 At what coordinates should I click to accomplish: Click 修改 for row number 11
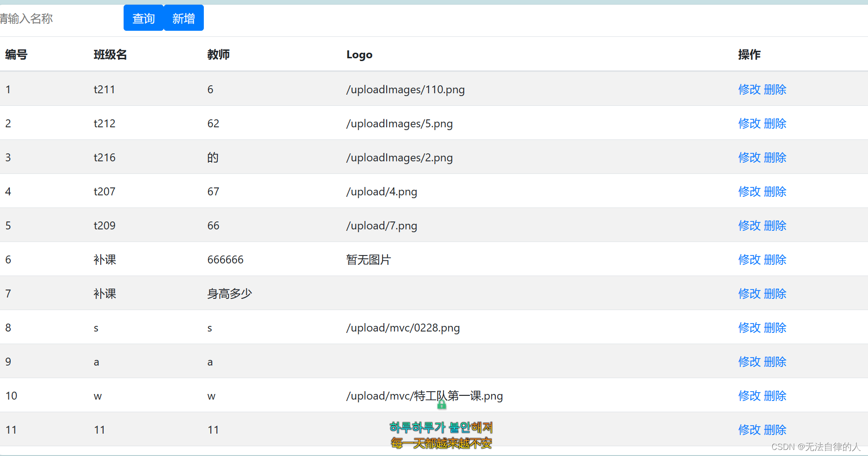tap(750, 429)
